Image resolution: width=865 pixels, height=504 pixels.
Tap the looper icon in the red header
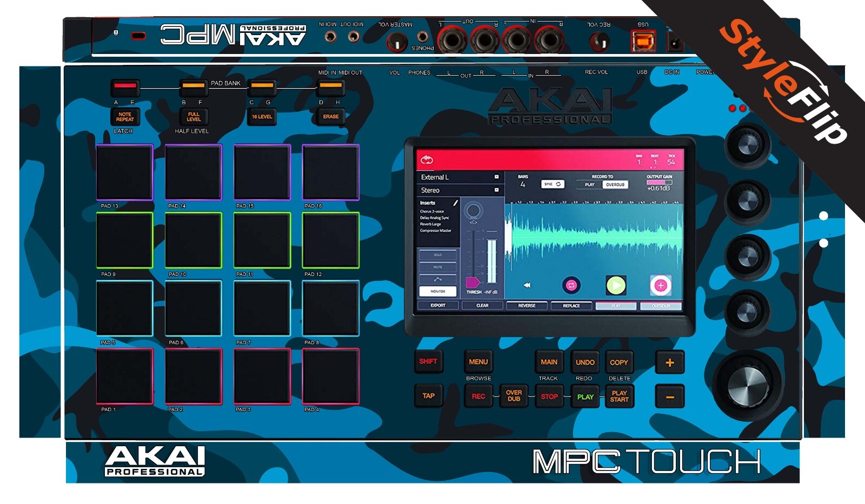[427, 160]
